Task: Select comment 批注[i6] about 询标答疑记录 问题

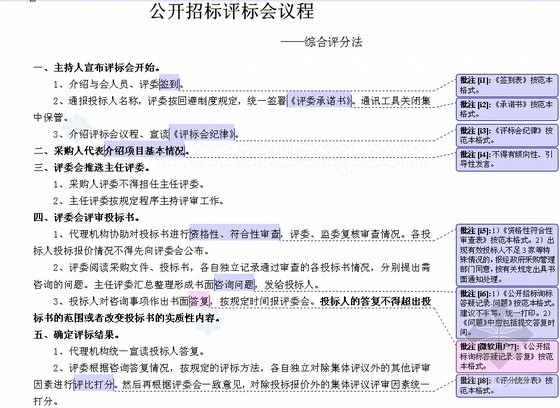Action: 506,313
